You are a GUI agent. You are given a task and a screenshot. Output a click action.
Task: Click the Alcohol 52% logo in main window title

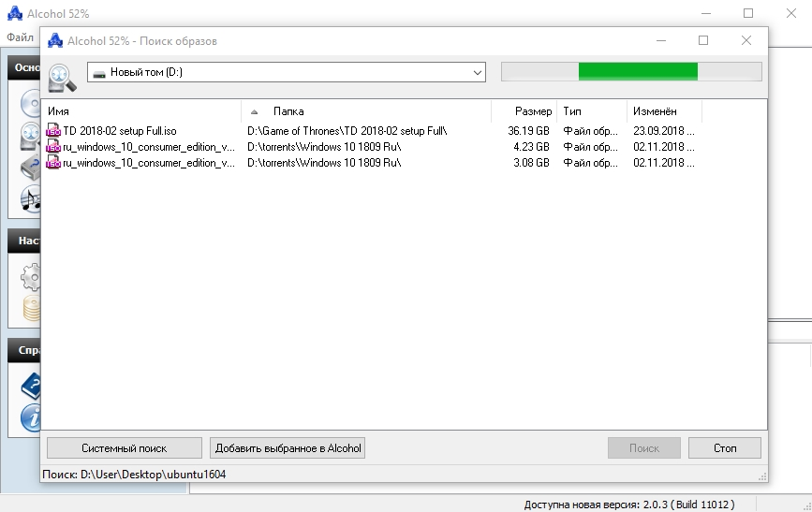pyautogui.click(x=15, y=13)
